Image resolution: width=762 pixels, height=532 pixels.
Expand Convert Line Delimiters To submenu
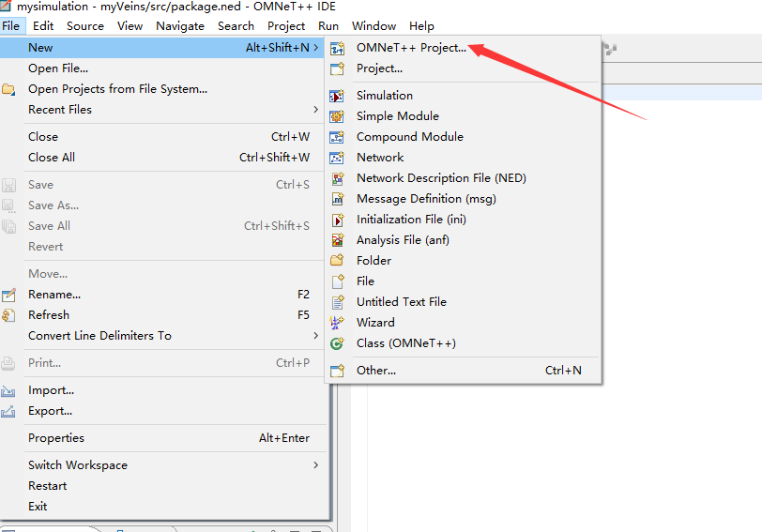(316, 336)
